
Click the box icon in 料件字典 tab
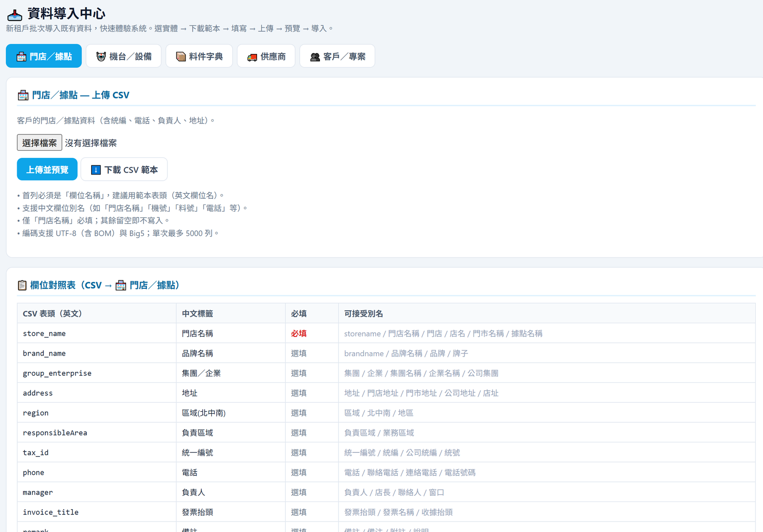[x=181, y=57]
